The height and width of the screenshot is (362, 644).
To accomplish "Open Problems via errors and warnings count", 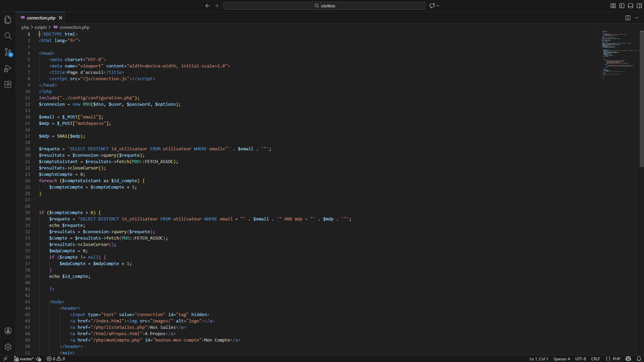I will coord(56,359).
